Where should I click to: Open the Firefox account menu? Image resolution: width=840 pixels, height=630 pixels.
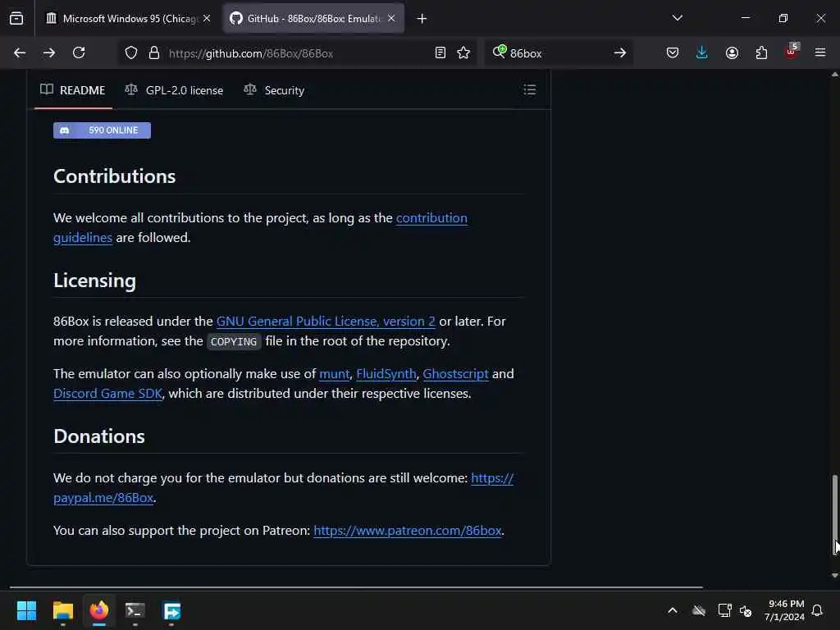[732, 52]
